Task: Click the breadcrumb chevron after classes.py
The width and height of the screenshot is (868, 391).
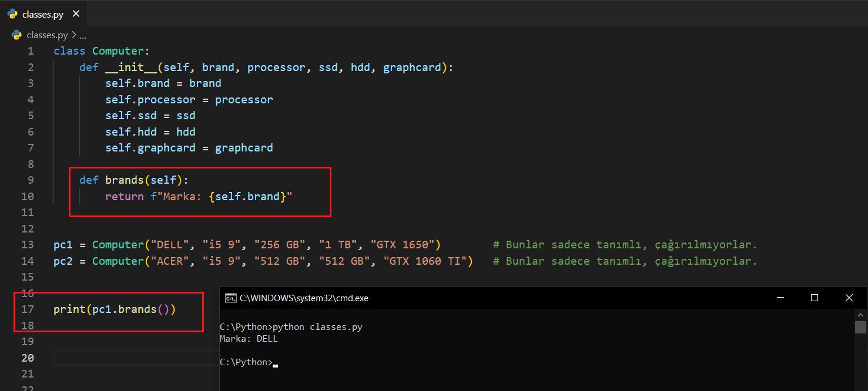Action: coord(74,35)
